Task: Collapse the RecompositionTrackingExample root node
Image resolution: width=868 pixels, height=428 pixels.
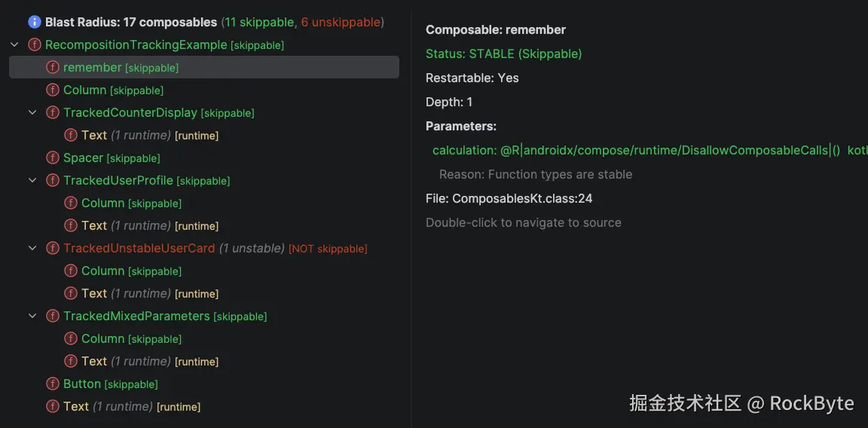Action: pyautogui.click(x=14, y=45)
